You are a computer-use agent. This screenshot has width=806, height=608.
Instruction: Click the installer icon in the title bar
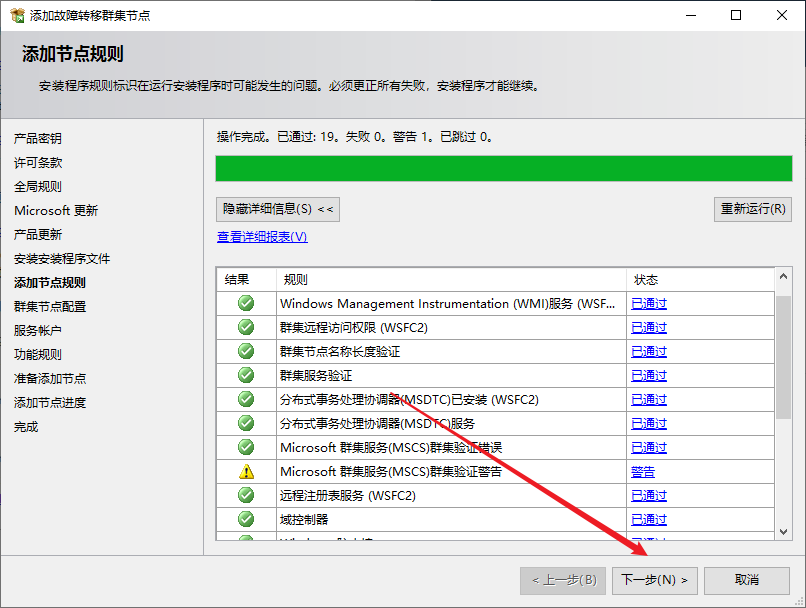pos(15,16)
